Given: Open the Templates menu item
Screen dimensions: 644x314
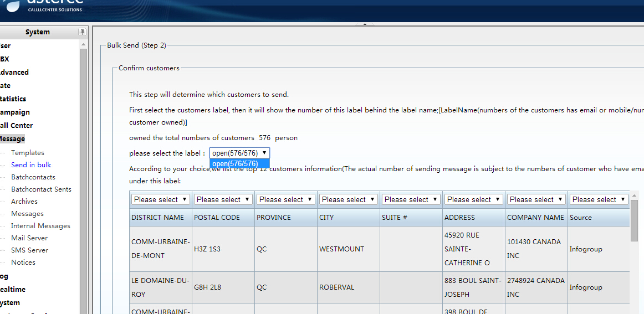Looking at the screenshot, I should click(x=28, y=153).
